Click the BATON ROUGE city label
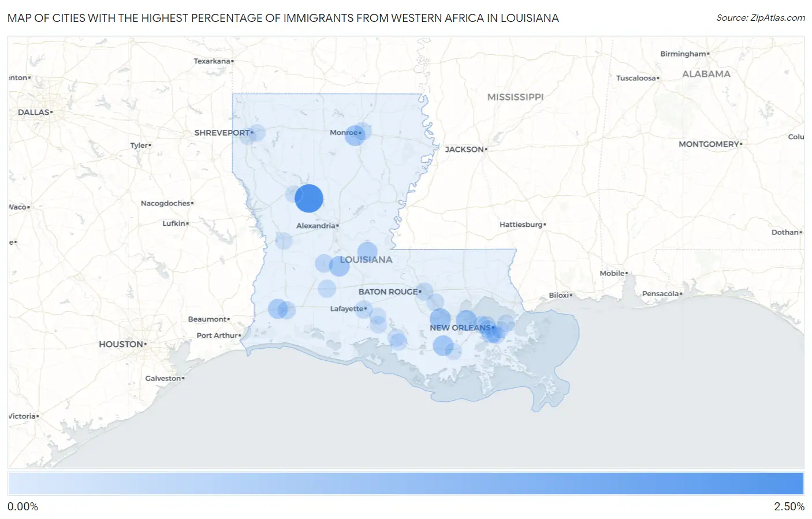 388,292
